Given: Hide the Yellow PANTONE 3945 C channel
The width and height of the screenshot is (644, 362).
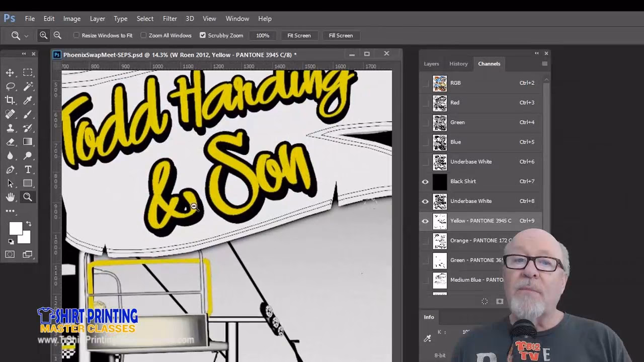Looking at the screenshot, I should (x=425, y=221).
